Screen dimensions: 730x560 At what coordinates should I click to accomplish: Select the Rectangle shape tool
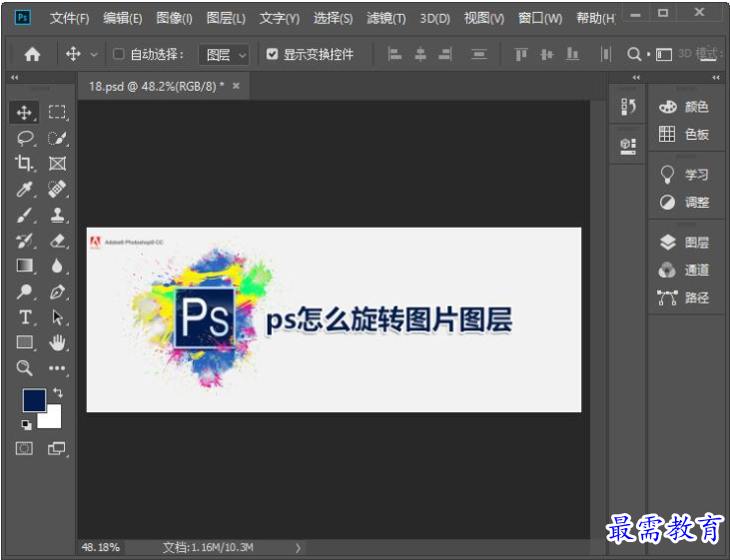[x=25, y=342]
